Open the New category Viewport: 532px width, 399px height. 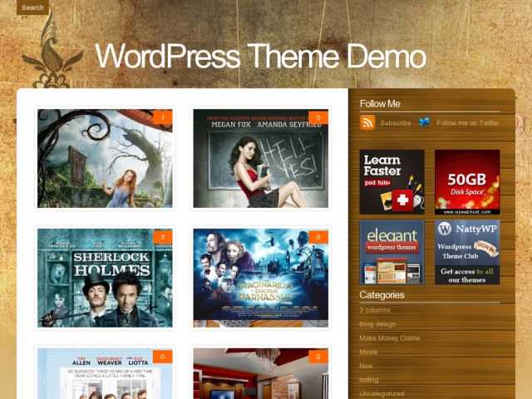[x=366, y=366]
